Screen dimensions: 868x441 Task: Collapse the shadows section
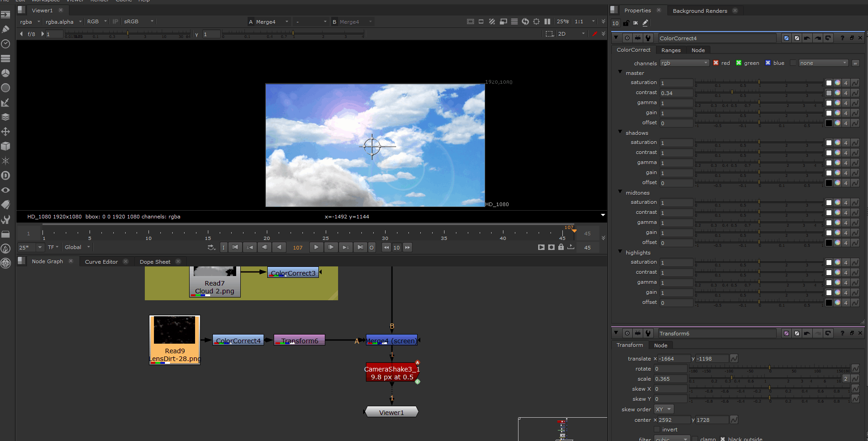point(620,132)
